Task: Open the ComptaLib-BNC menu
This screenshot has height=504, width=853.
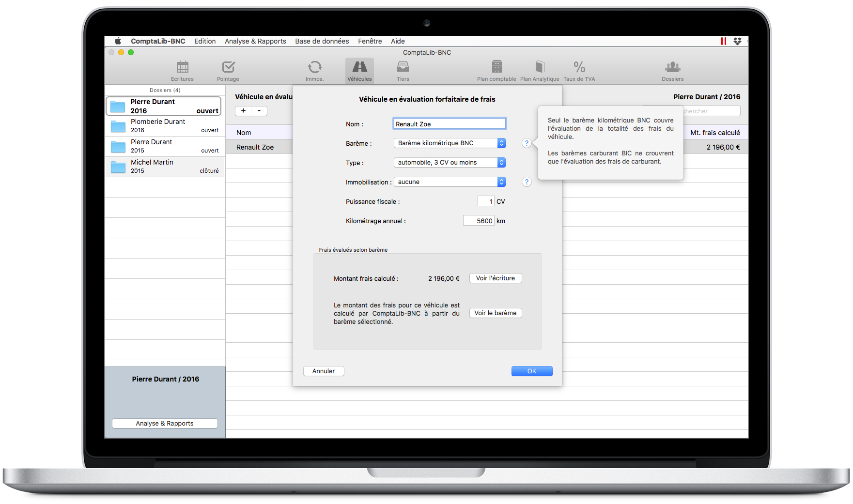Action: [158, 41]
